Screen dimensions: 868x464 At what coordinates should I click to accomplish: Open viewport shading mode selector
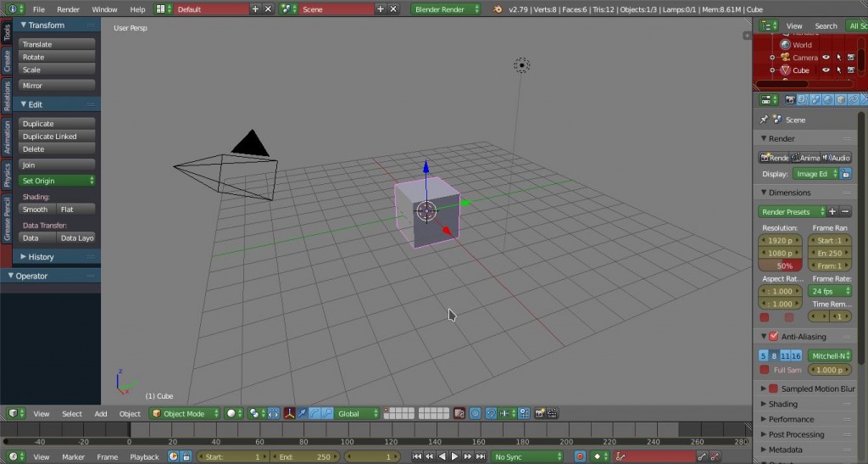coord(234,413)
